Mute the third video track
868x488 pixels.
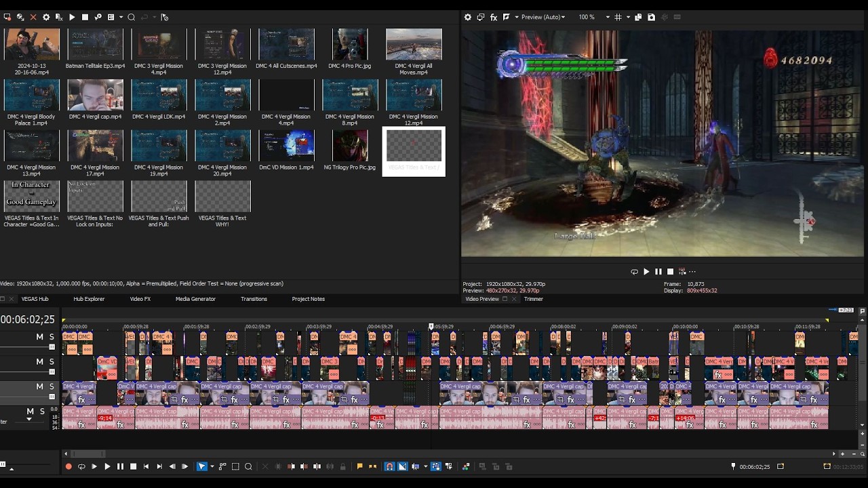(x=39, y=386)
